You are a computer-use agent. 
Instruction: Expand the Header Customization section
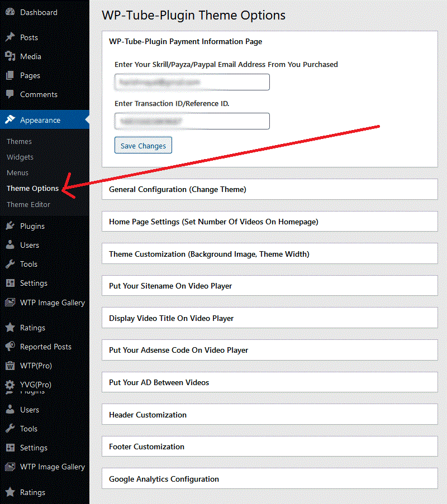[x=269, y=415]
